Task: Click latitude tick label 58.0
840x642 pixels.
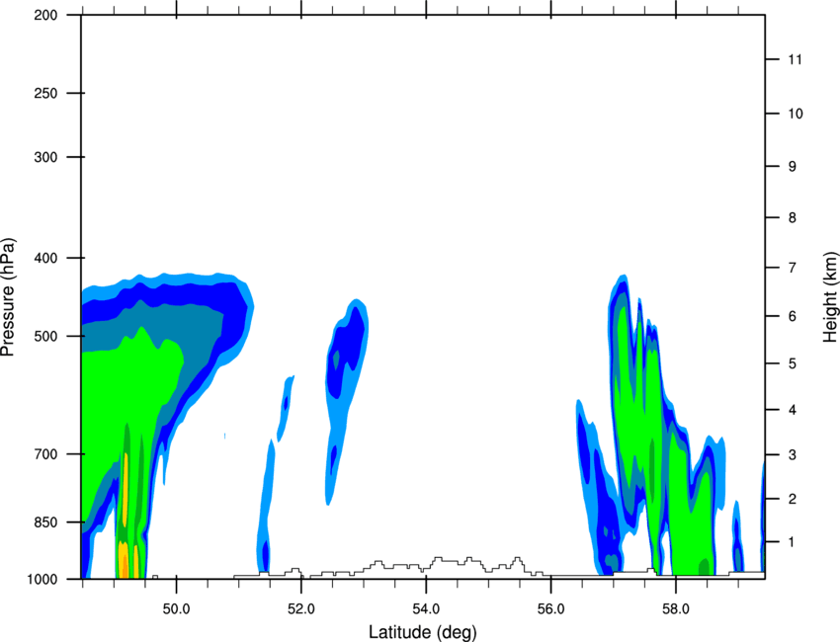Action: click(x=676, y=609)
